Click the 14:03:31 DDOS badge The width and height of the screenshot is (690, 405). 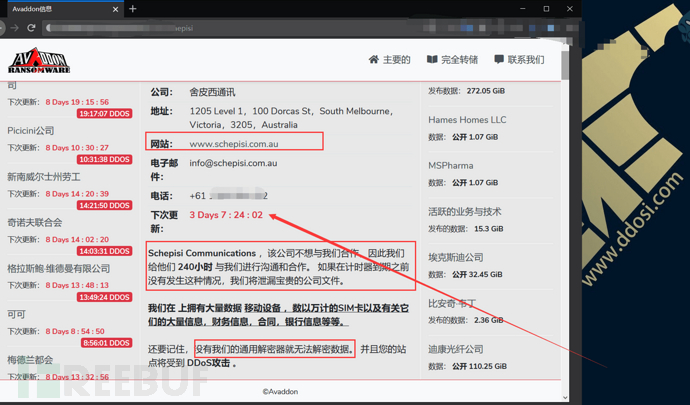(104, 251)
